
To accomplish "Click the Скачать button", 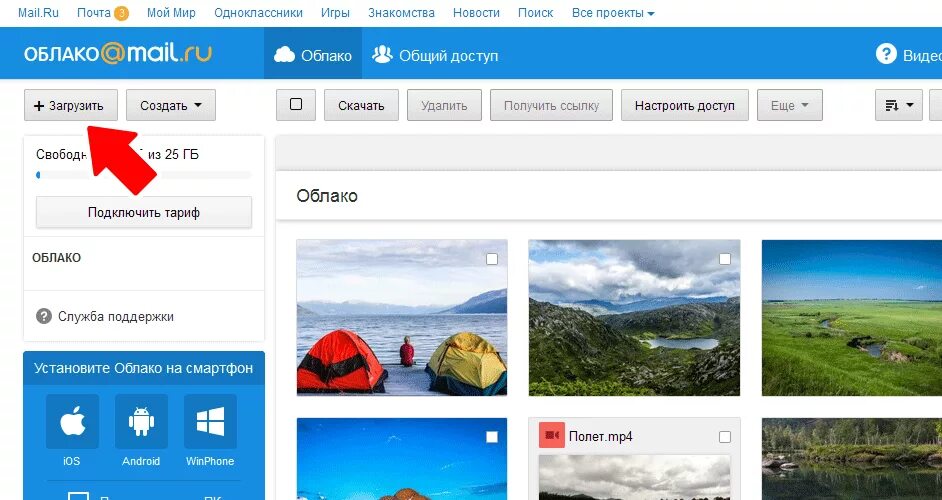I will tap(361, 105).
